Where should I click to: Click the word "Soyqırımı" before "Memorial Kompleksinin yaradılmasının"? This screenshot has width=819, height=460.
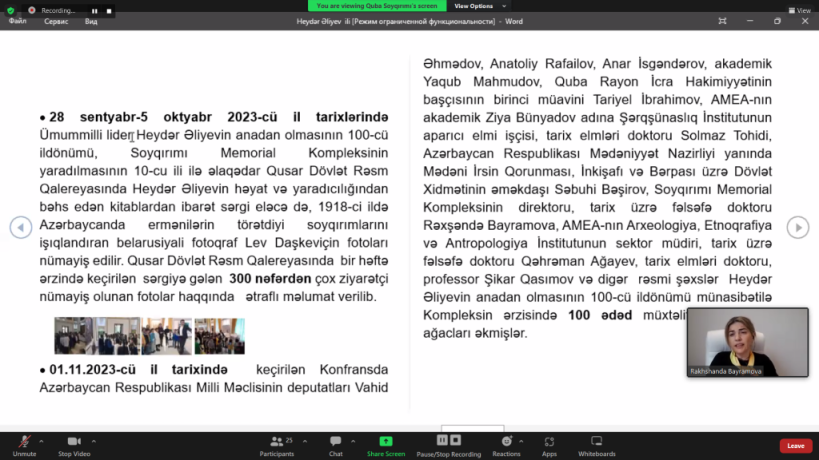tap(159, 153)
